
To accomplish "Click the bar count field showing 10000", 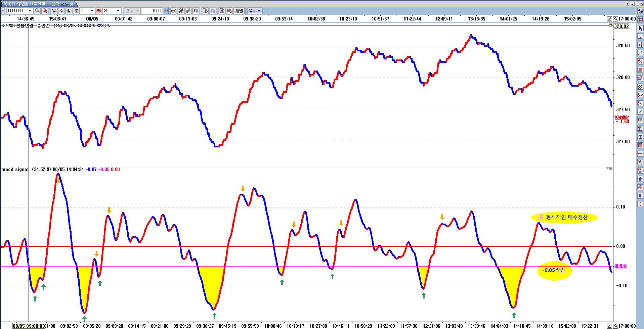I will [x=152, y=11].
